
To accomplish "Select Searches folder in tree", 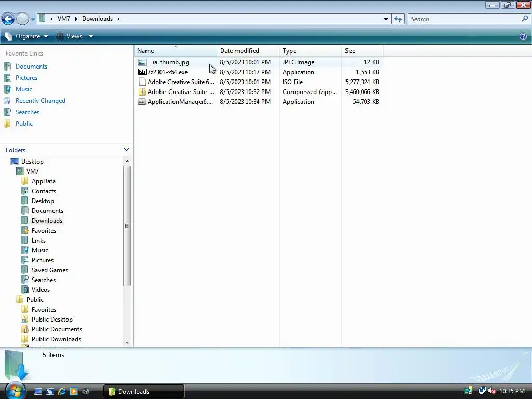I will [44, 280].
